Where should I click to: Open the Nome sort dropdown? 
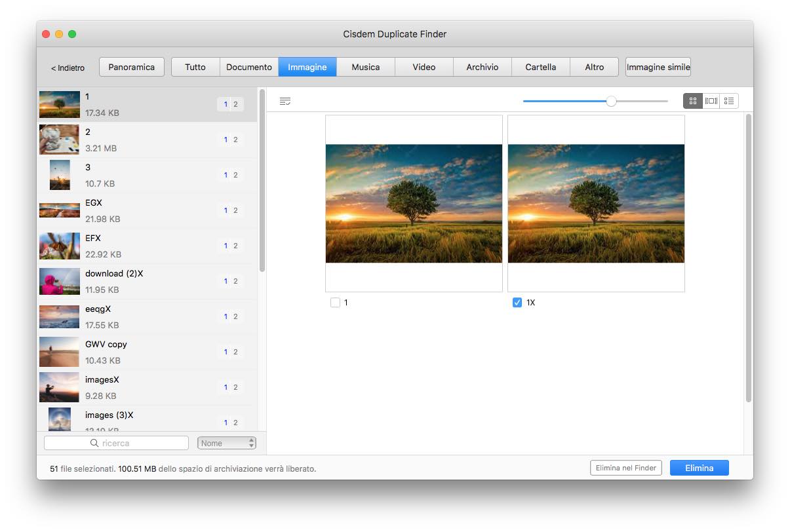[226, 443]
